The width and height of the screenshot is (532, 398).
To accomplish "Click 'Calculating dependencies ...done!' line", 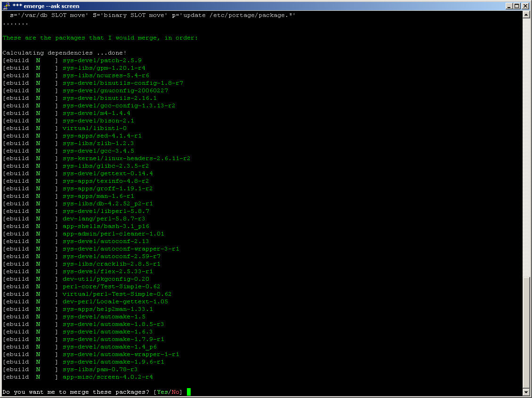I will point(64,53).
